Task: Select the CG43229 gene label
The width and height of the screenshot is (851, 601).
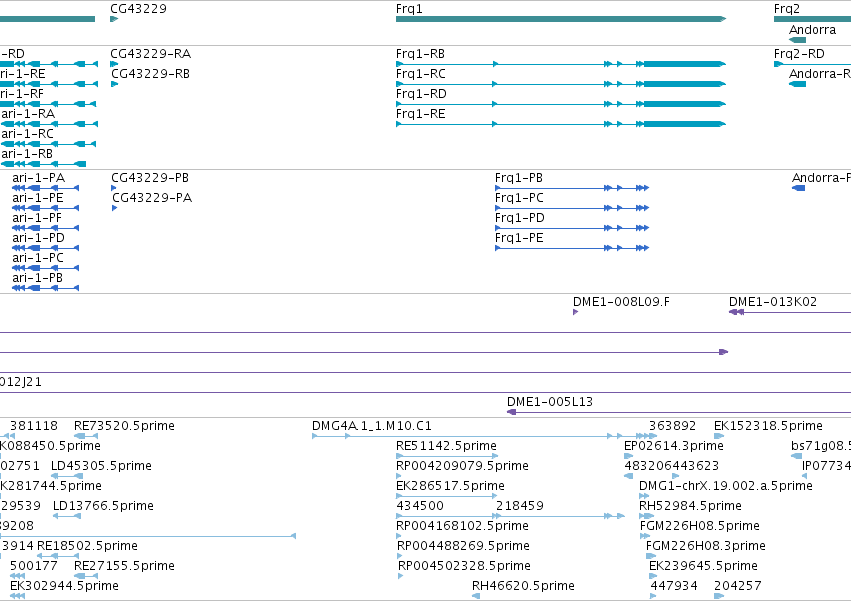Action: coord(138,9)
